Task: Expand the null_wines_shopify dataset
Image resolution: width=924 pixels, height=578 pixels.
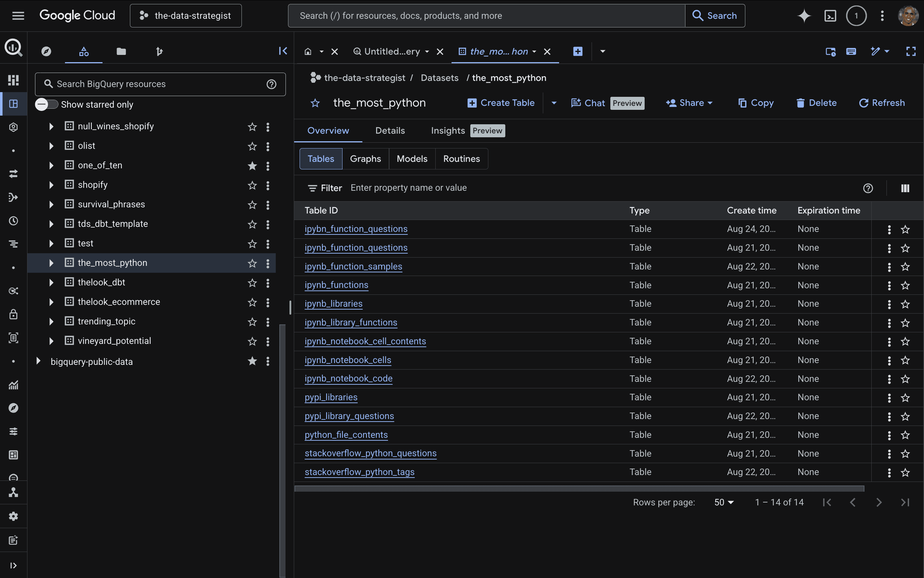Action: click(51, 126)
